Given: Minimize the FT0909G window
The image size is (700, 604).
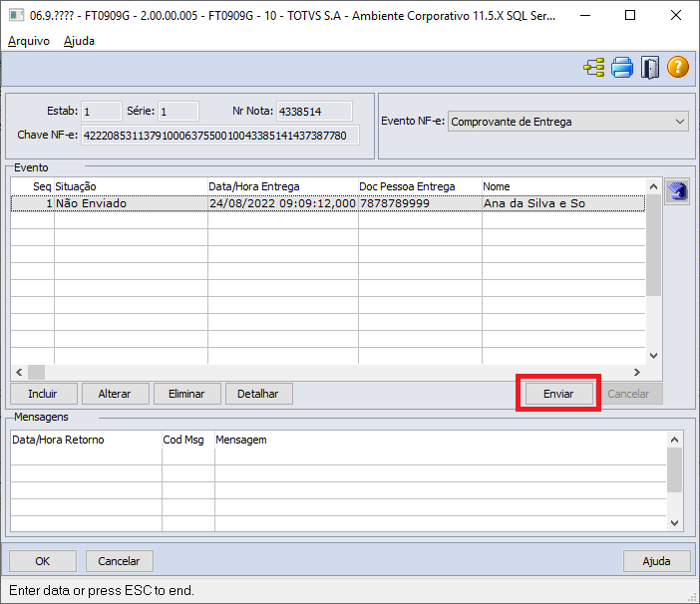Looking at the screenshot, I should pyautogui.click(x=585, y=16).
